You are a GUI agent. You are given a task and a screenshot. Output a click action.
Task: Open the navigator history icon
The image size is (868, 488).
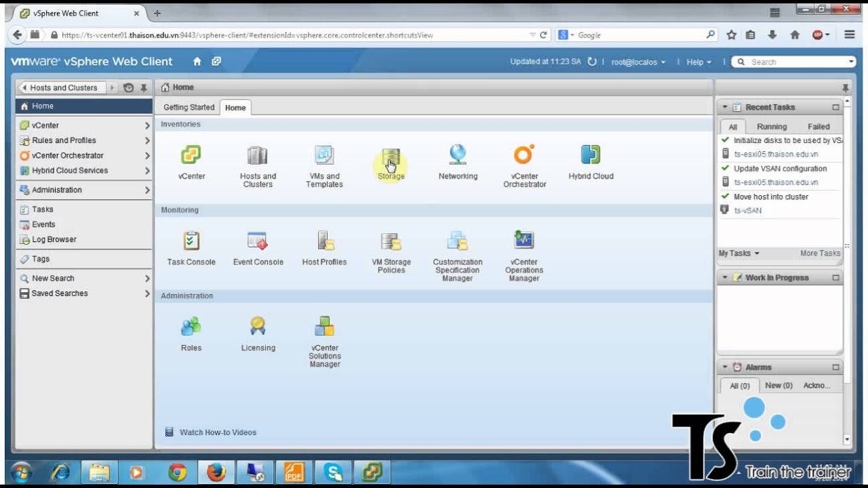tap(129, 87)
